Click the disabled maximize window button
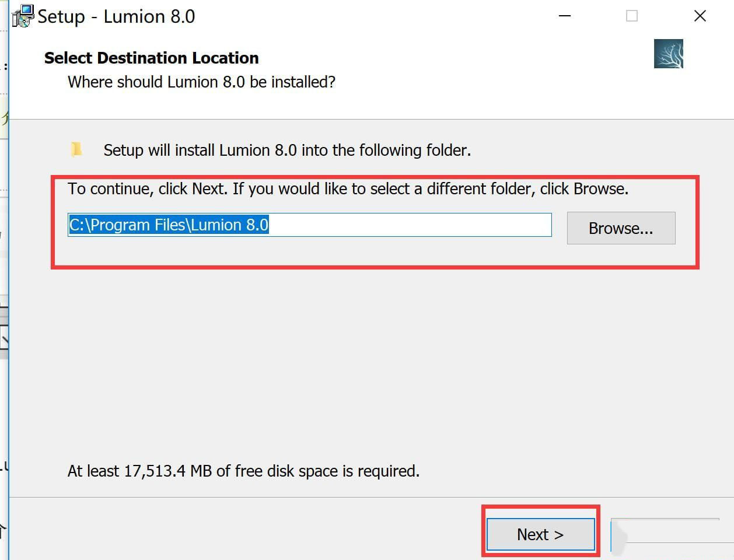The height and width of the screenshot is (560, 734). coord(631,16)
